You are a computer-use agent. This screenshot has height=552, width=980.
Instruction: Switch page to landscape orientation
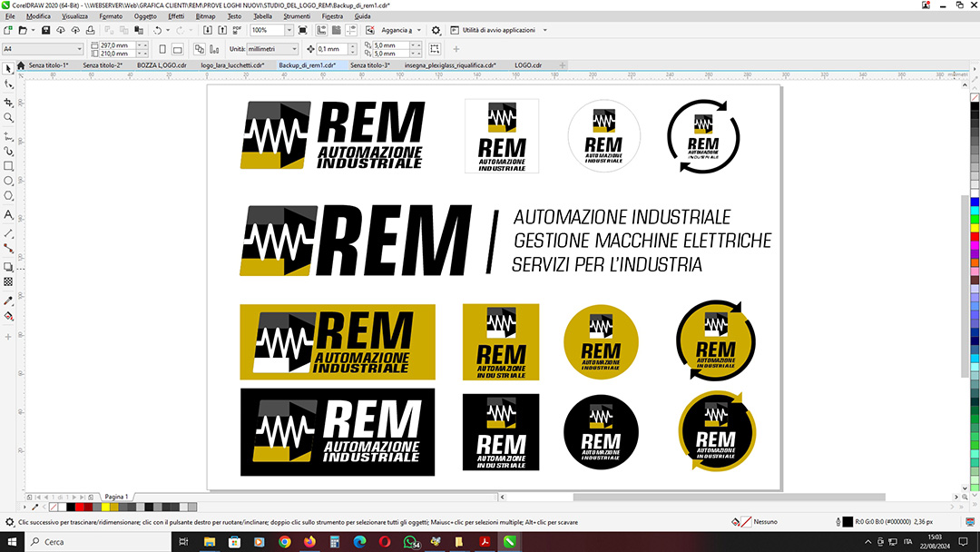coord(177,49)
